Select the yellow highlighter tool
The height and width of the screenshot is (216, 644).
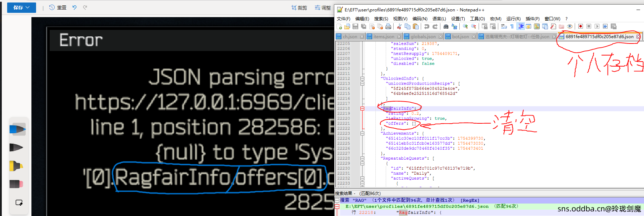pyautogui.click(x=16, y=166)
